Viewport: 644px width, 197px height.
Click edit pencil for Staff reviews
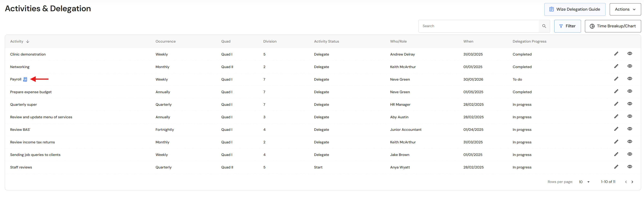point(616,167)
